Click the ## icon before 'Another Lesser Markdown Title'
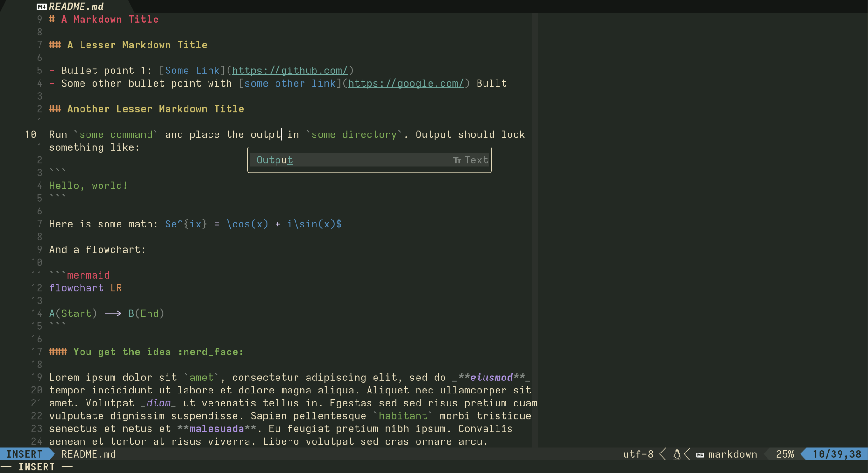Viewport: 868px width, 473px height. 55,109
